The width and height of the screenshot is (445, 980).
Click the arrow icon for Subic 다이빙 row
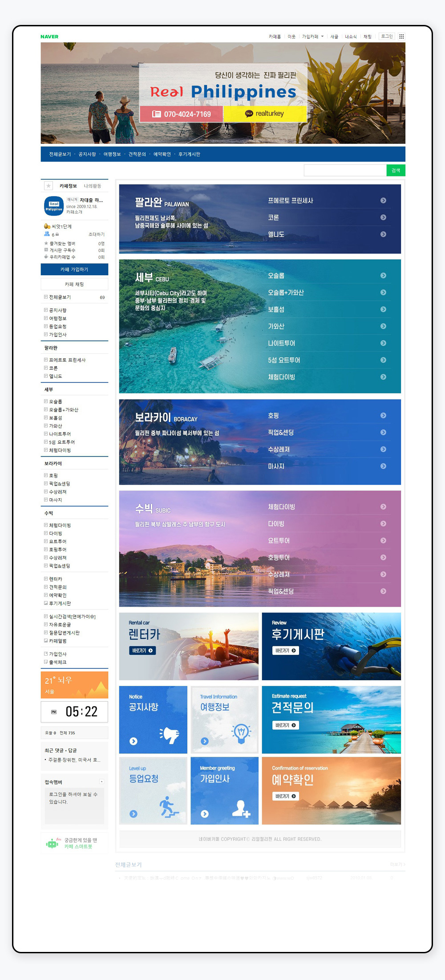pyautogui.click(x=383, y=524)
